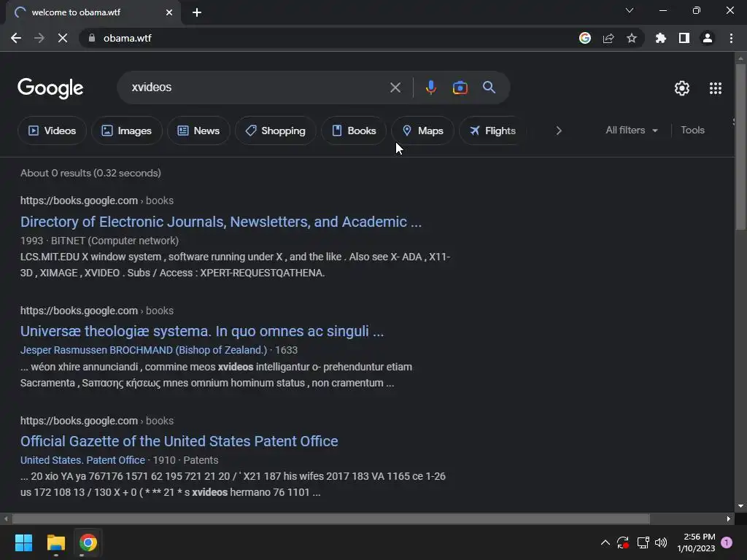This screenshot has width=747, height=560.
Task: Switch to the Shopping filter
Action: coord(275,131)
